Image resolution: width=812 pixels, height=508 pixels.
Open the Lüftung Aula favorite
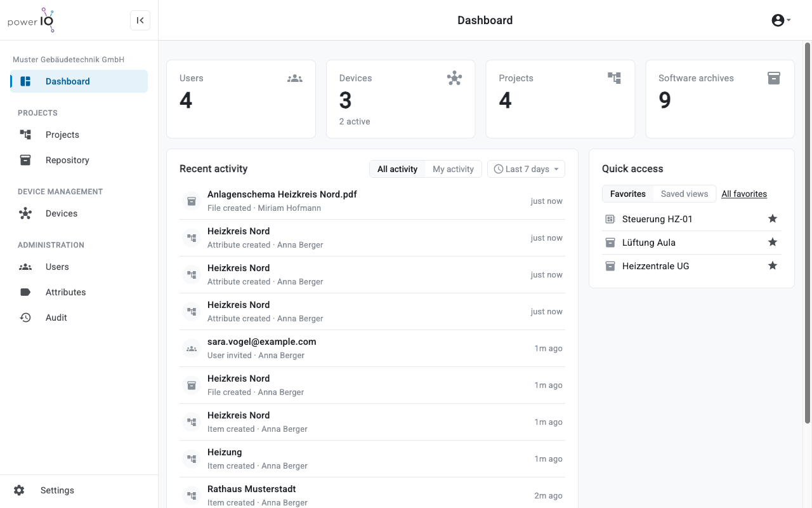coord(649,243)
